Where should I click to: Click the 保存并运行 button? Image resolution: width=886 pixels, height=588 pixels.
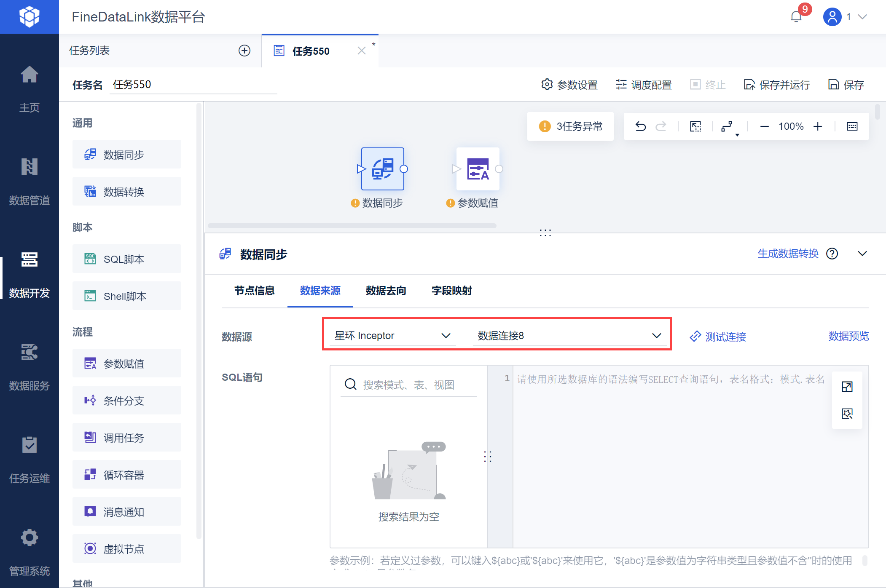click(777, 85)
